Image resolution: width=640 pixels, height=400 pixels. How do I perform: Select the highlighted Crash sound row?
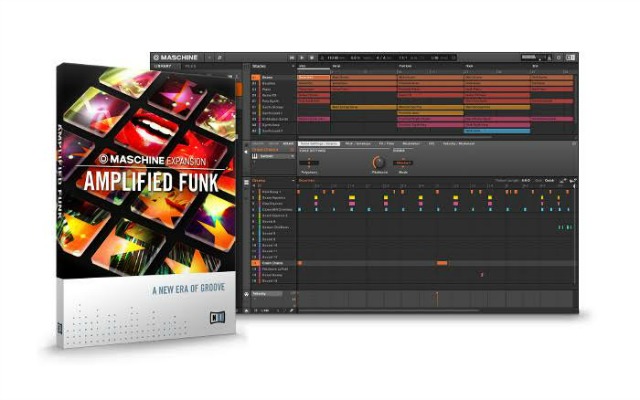point(274,263)
